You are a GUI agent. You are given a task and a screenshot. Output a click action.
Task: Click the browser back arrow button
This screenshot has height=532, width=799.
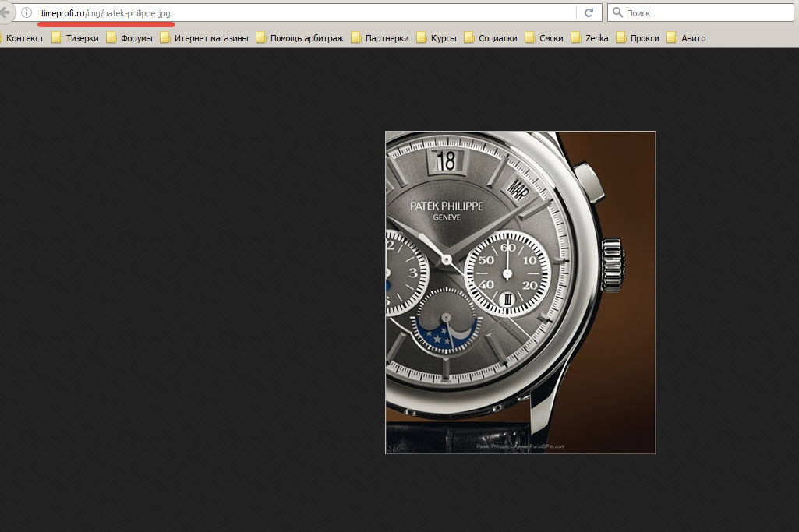[5, 12]
